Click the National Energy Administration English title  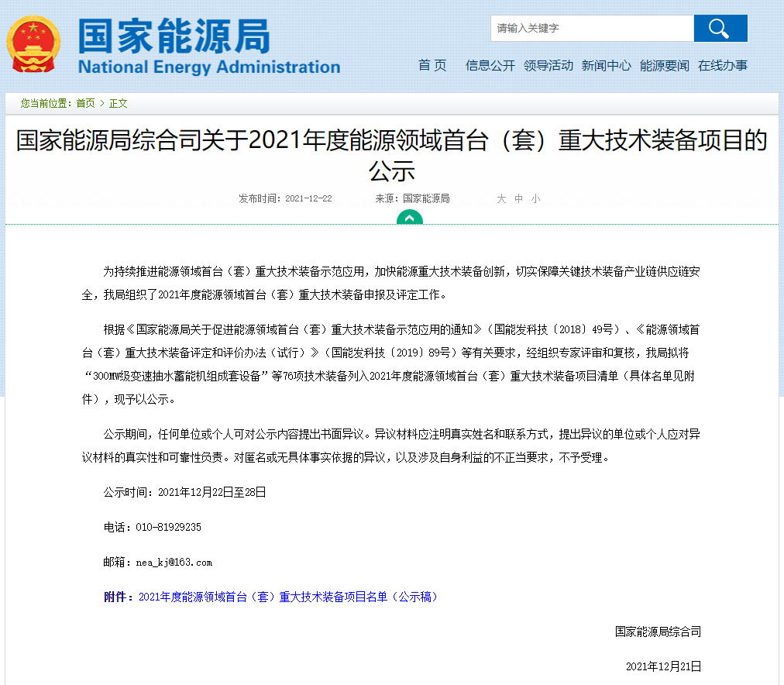pyautogui.click(x=209, y=67)
